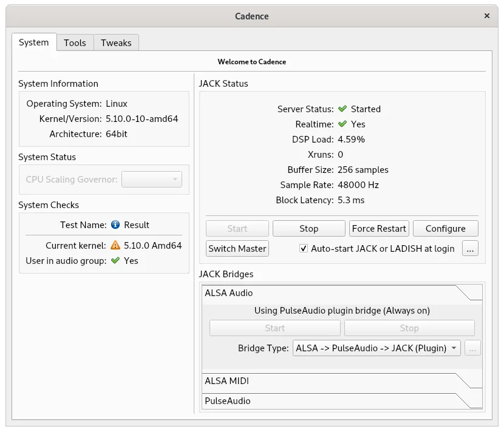Click the green check icon beside Realtime
504x432 pixels.
(x=342, y=124)
